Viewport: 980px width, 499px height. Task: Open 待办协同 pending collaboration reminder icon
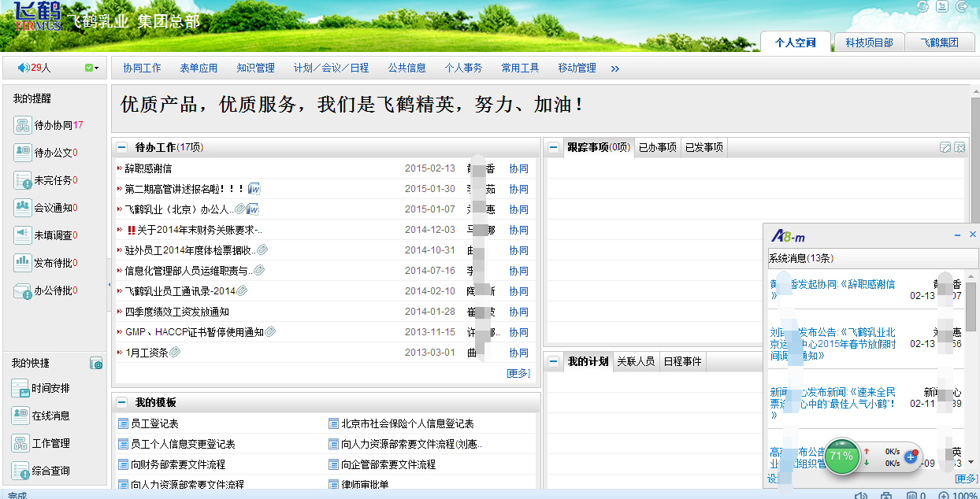click(22, 125)
